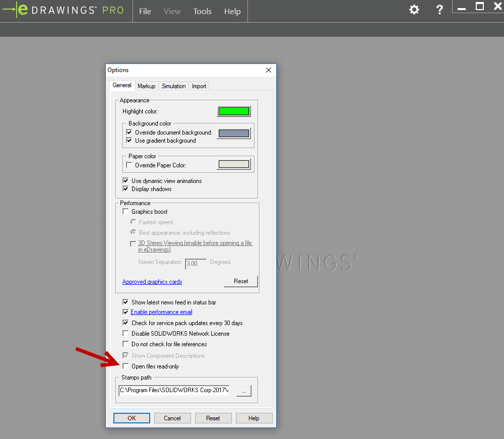Click the Help button in the dialog
The width and height of the screenshot is (504, 439).
pyautogui.click(x=254, y=418)
